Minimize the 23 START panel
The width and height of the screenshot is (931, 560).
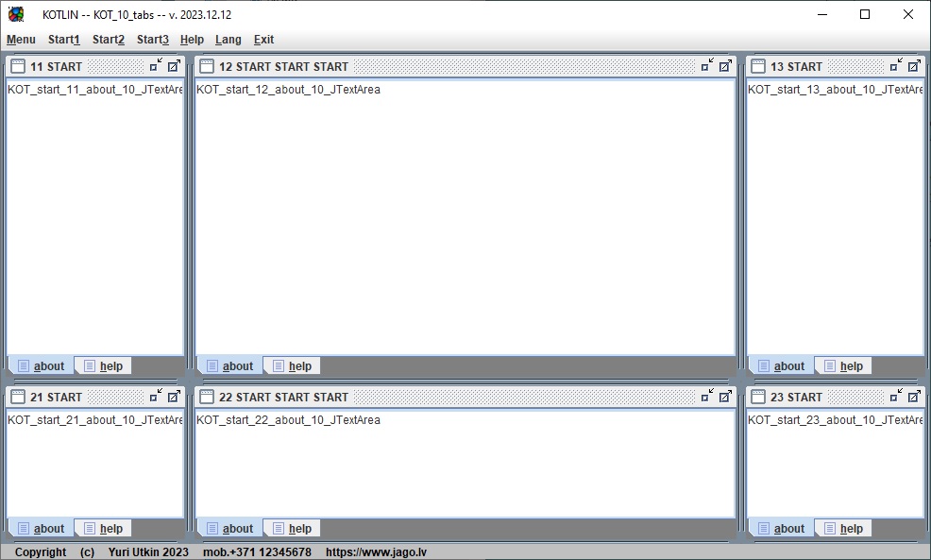coord(896,396)
